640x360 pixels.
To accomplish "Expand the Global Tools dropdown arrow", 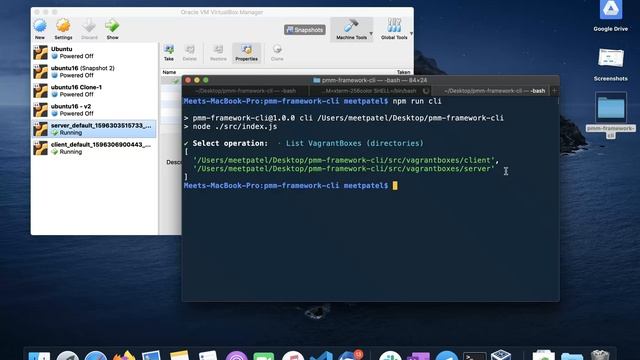I will tap(411, 33).
